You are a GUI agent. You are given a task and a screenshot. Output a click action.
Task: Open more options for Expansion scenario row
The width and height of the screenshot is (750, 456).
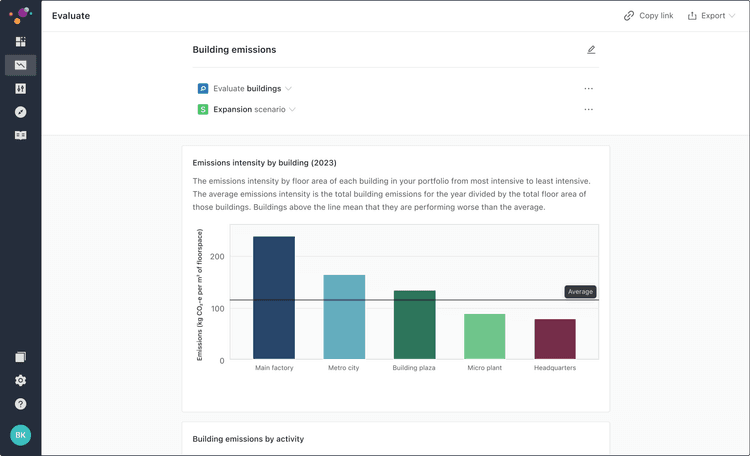point(589,110)
